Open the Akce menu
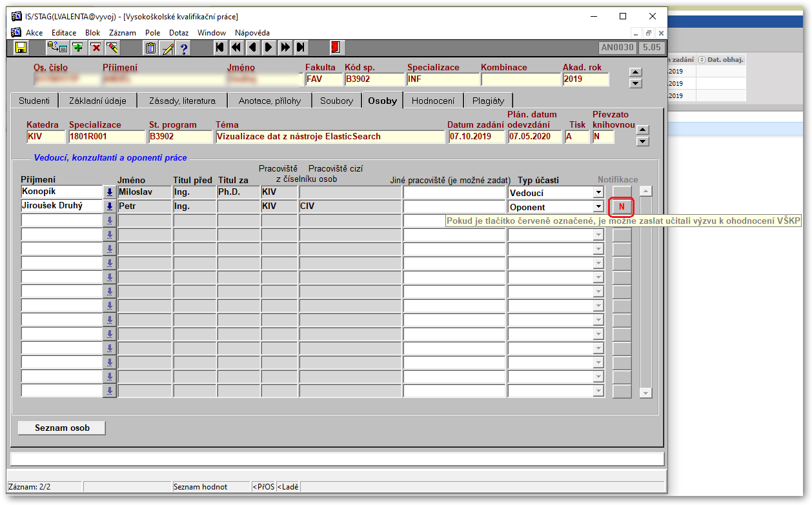Image resolution: width=812 pixels, height=505 pixels. click(x=34, y=33)
